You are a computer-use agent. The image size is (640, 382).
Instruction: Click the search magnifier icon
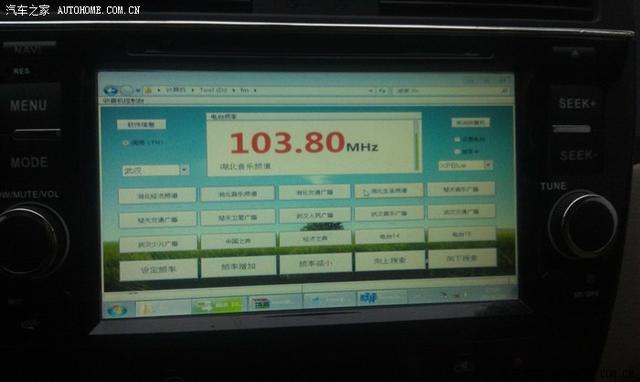504,91
